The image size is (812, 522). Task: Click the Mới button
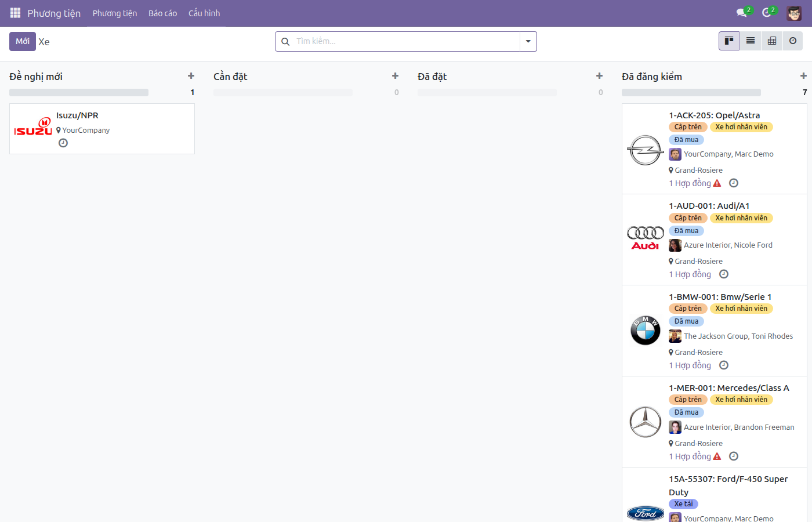[x=23, y=41]
